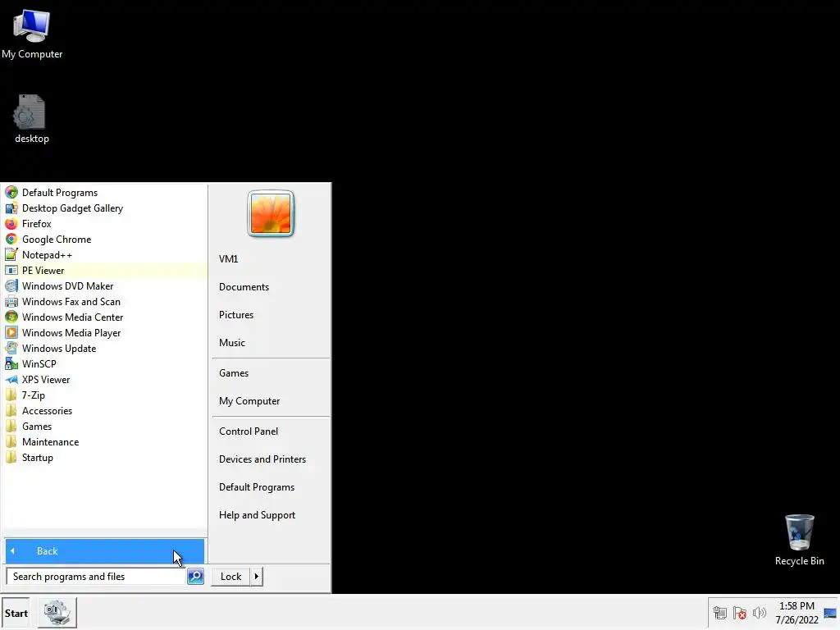Open XPS Viewer icon
840x630 pixels.
coord(11,379)
